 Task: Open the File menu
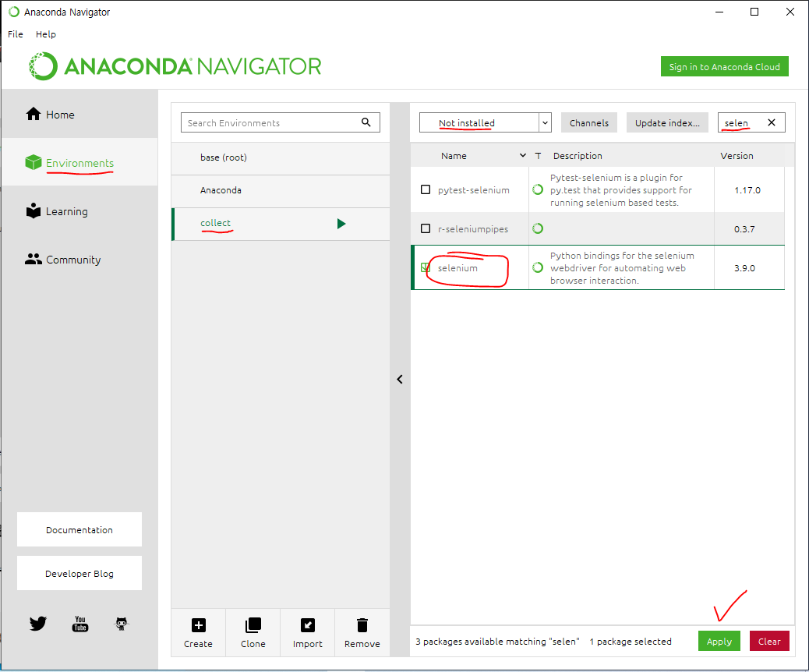[x=16, y=34]
